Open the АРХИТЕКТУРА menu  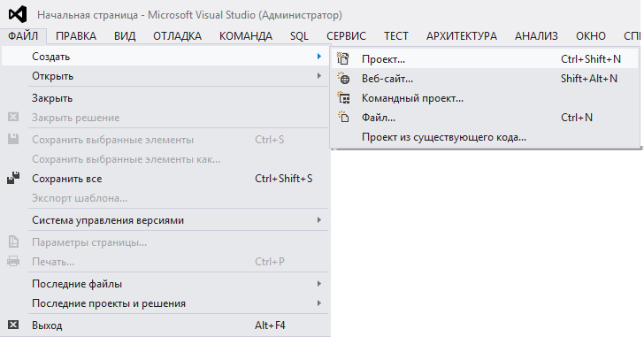coord(462,36)
